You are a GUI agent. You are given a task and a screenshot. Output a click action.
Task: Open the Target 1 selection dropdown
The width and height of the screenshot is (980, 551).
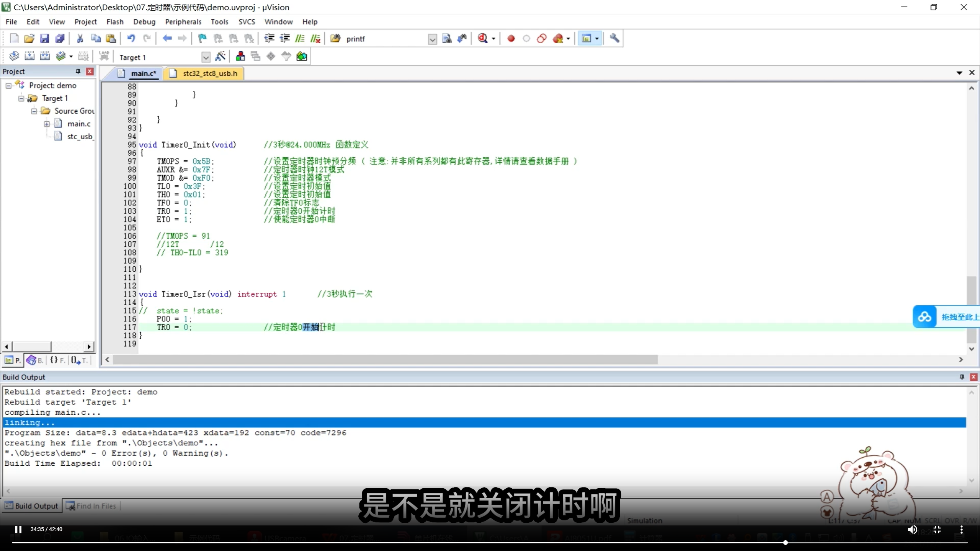click(206, 57)
